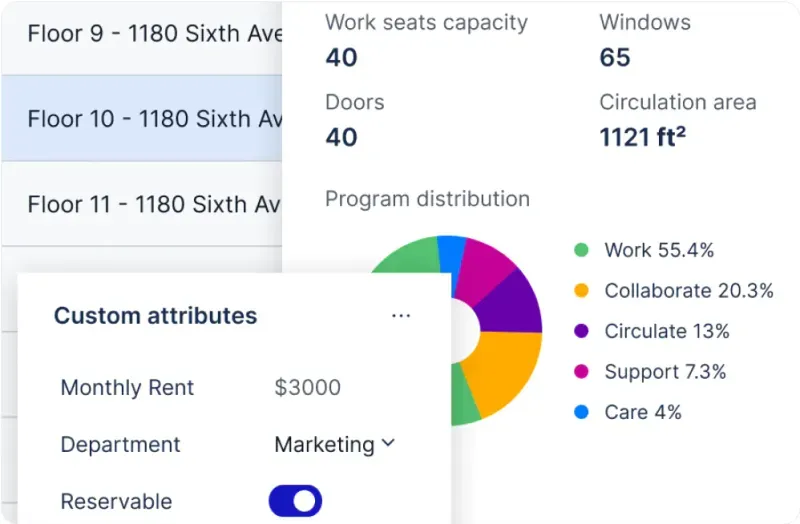The image size is (800, 524).
Task: Select Floor 11 - 1180 Sixth Ave row
Action: pyautogui.click(x=141, y=205)
